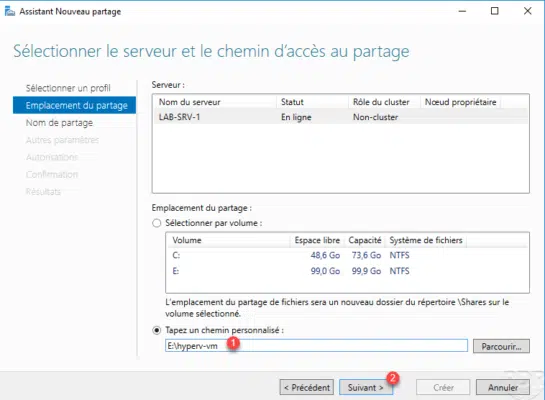Select the LAB-SRV-1 server row

pos(341,117)
